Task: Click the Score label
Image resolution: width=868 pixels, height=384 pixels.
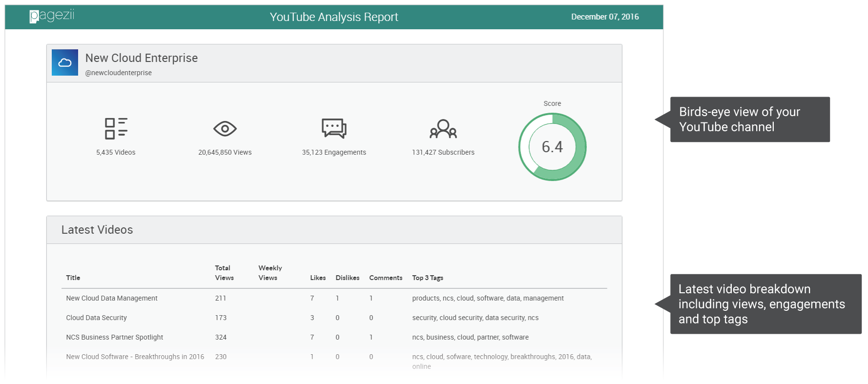Action: pos(552,103)
